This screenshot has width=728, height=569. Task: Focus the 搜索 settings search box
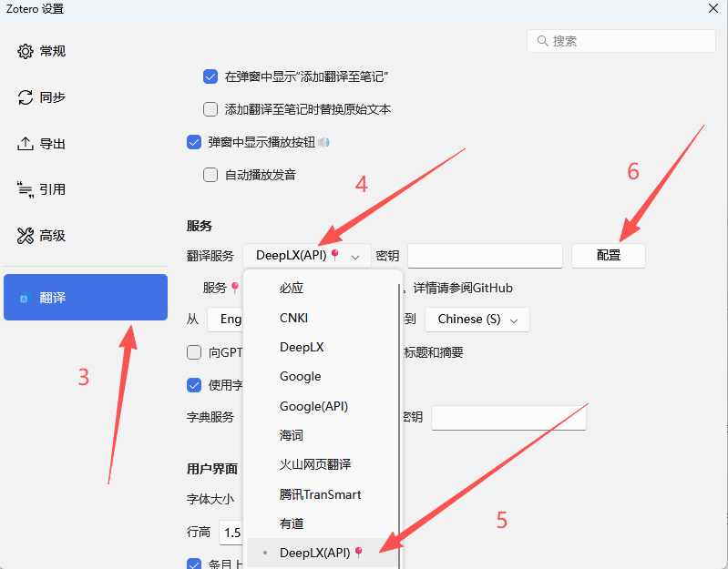click(x=620, y=41)
